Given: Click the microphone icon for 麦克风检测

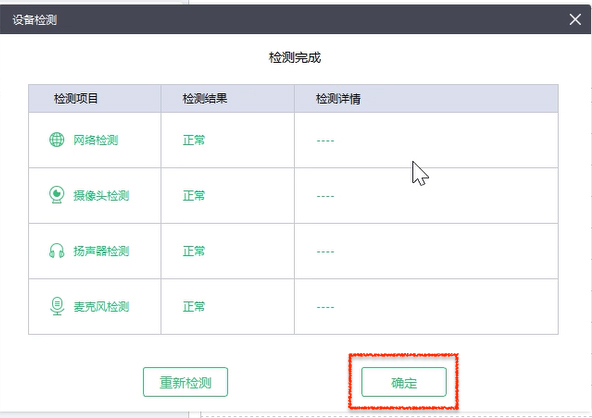Looking at the screenshot, I should [x=57, y=306].
